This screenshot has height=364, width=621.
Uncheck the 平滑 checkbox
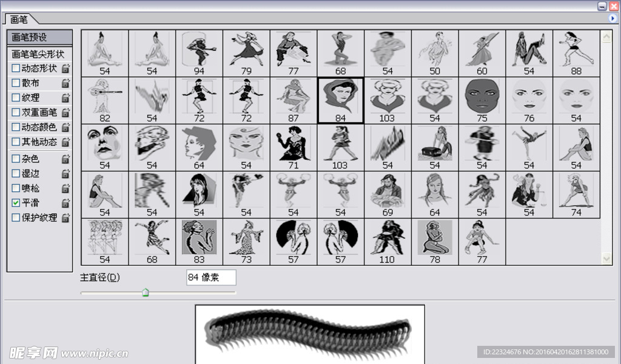click(16, 203)
